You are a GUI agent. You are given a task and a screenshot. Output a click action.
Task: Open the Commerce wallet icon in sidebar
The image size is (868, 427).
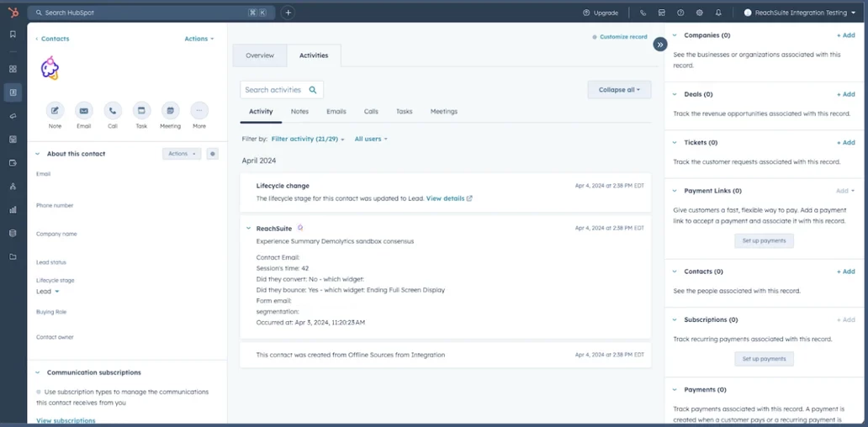pyautogui.click(x=13, y=162)
